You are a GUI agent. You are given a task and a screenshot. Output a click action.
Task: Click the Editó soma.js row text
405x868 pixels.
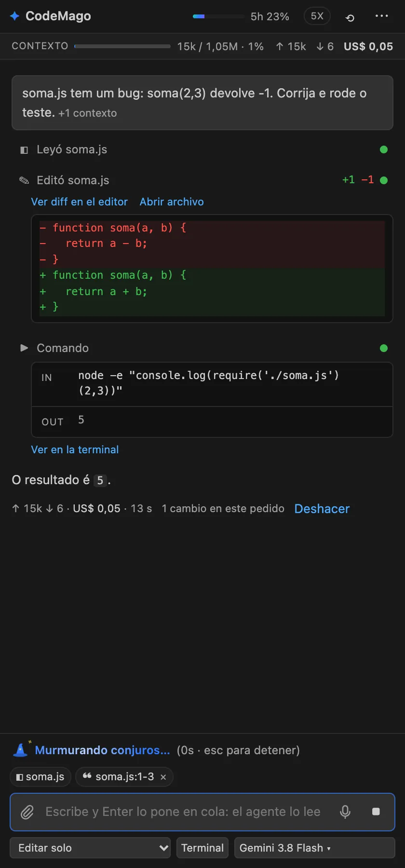(73, 180)
